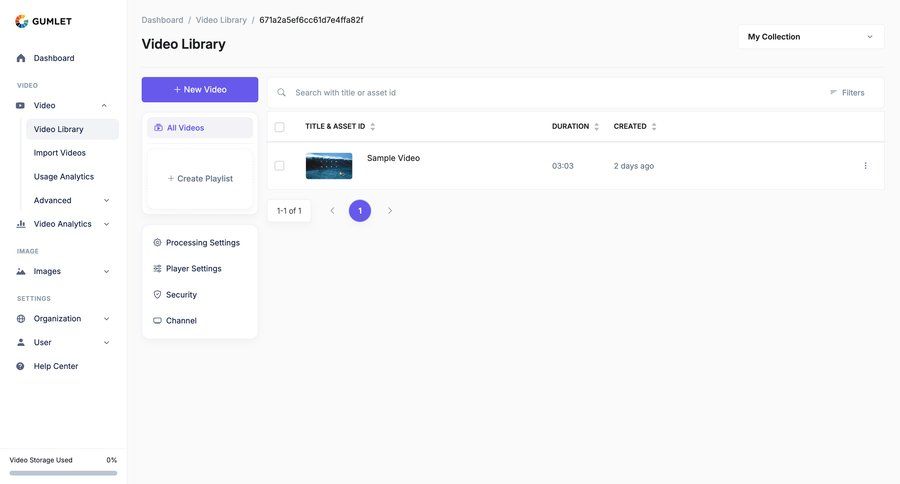Expand the Advanced submenu chevron
This screenshot has height=484, width=900.
tap(106, 200)
